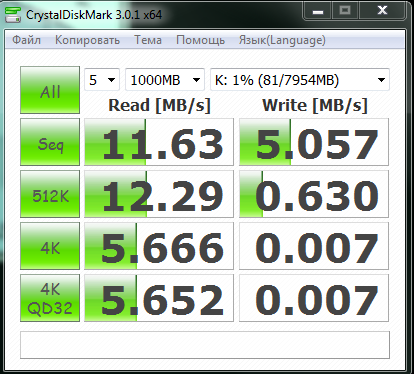Image resolution: width=414 pixels, height=374 pixels.
Task: Close the CrystalDiskMark window
Action: [382, 11]
